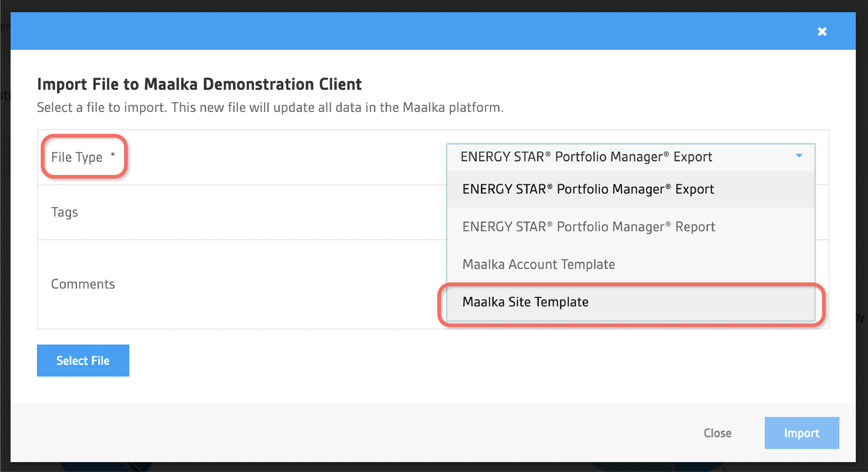Choose ENERGY STAR Portfolio Manager Export option
Image resolution: width=868 pixels, height=472 pixels.
pyautogui.click(x=630, y=189)
